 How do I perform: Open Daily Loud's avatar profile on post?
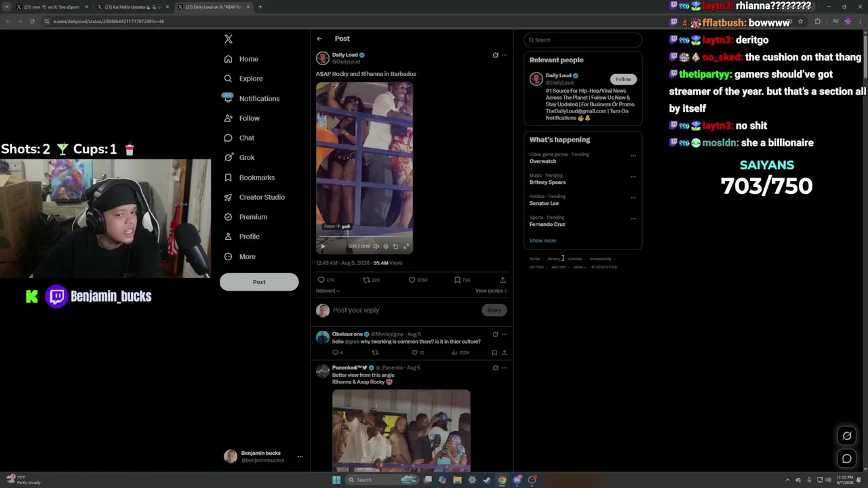coord(323,58)
